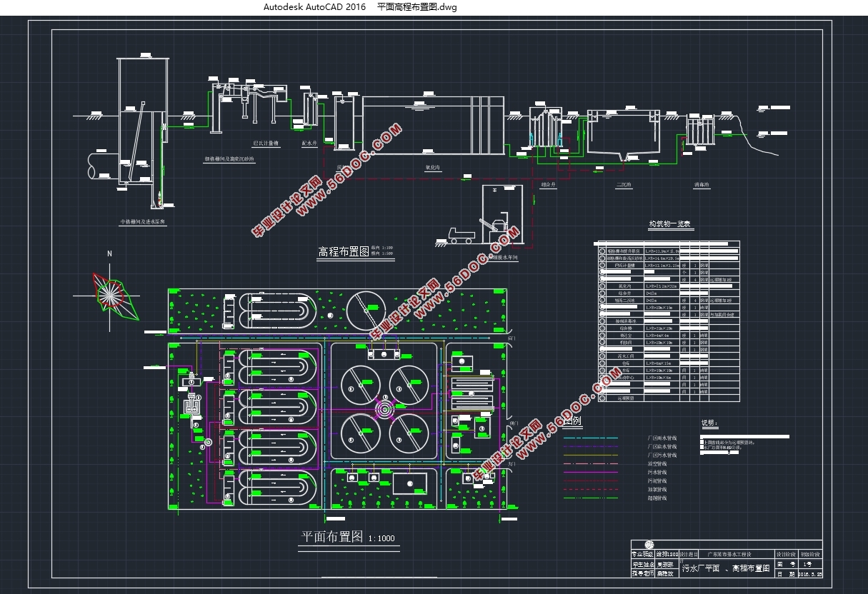This screenshot has height=594, width=868.
Task: Click the 专业班级 title block cell
Action: tap(642, 554)
